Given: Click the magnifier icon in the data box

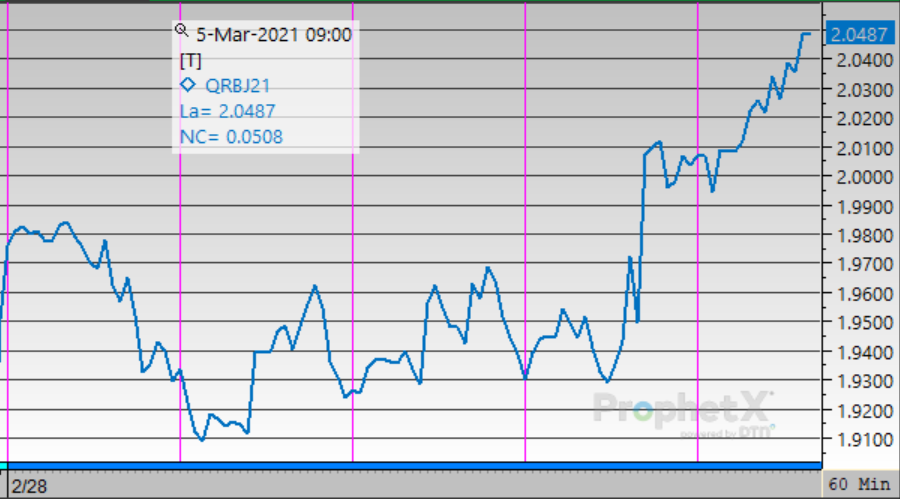Looking at the screenshot, I should coord(182,32).
